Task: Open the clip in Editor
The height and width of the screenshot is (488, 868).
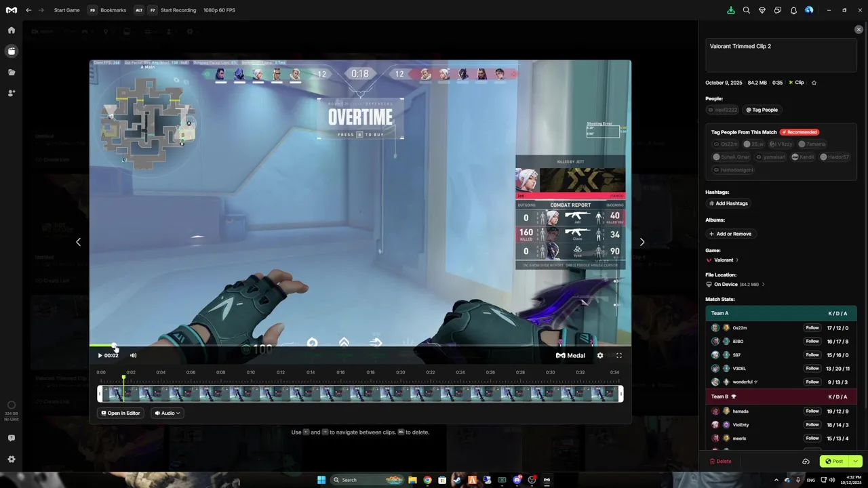Action: pyautogui.click(x=121, y=413)
